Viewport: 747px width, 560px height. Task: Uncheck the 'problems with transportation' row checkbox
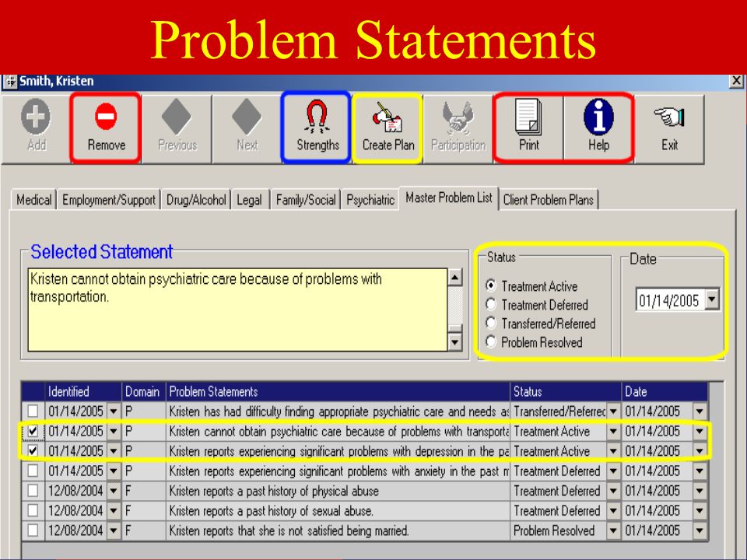33,431
